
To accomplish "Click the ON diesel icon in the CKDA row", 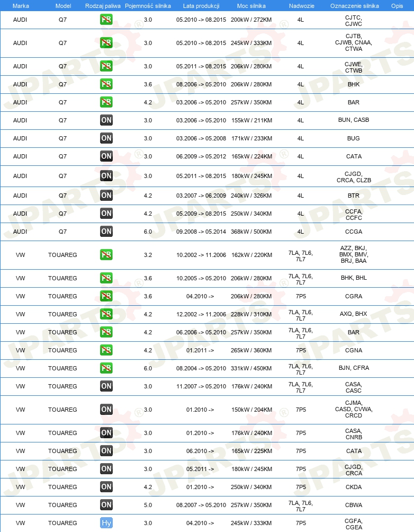I will click(x=106, y=487).
